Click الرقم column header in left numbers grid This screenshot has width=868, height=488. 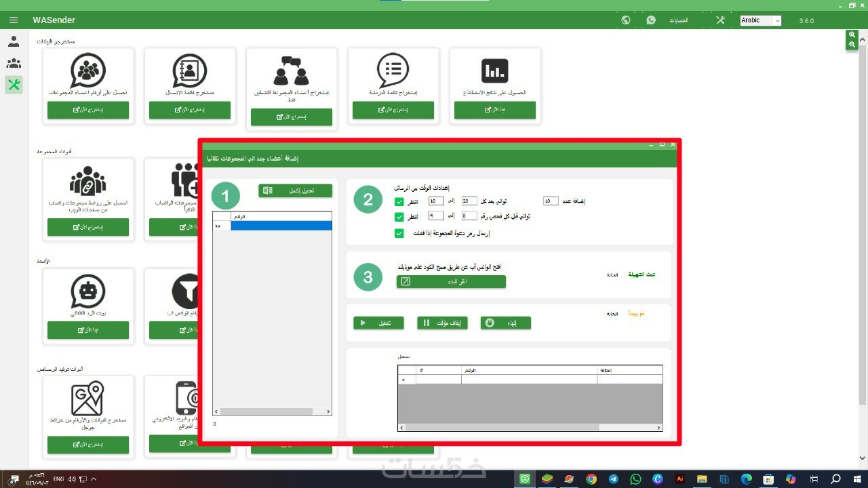pos(281,217)
